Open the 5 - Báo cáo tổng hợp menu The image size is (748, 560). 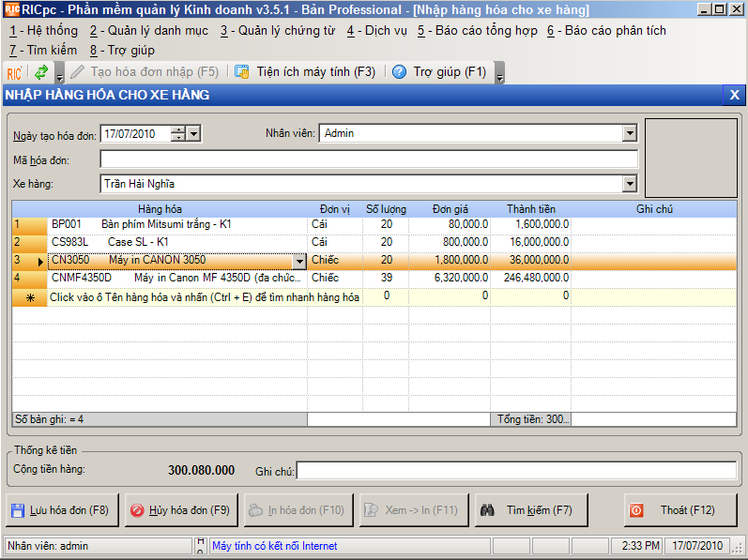click(477, 31)
